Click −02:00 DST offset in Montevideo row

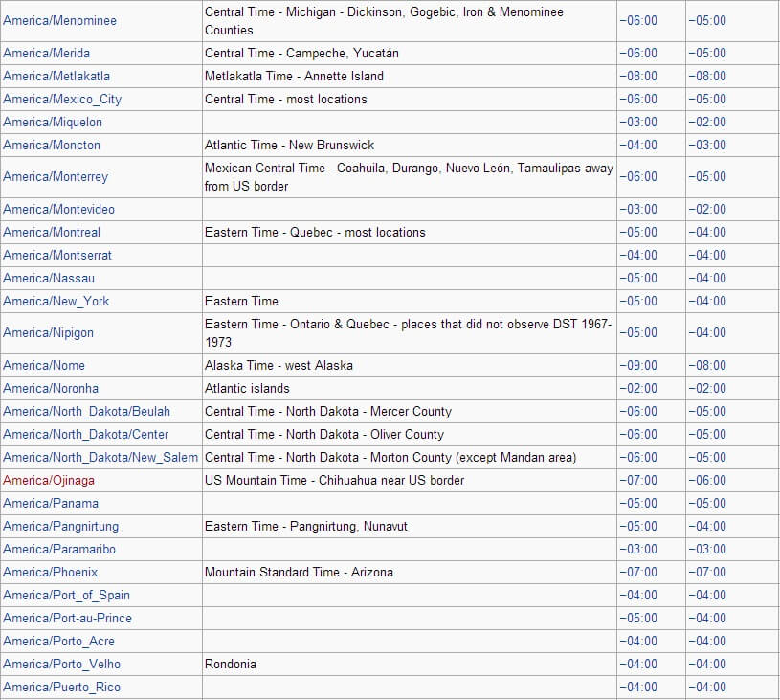tap(707, 209)
